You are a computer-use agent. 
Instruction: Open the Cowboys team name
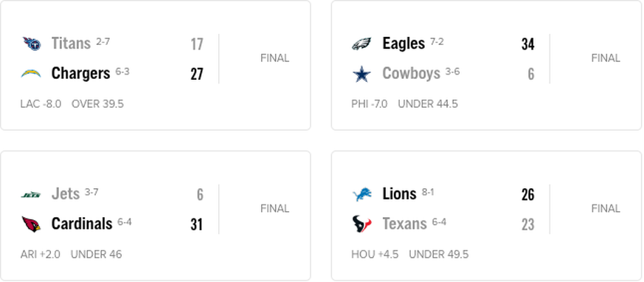tap(411, 74)
